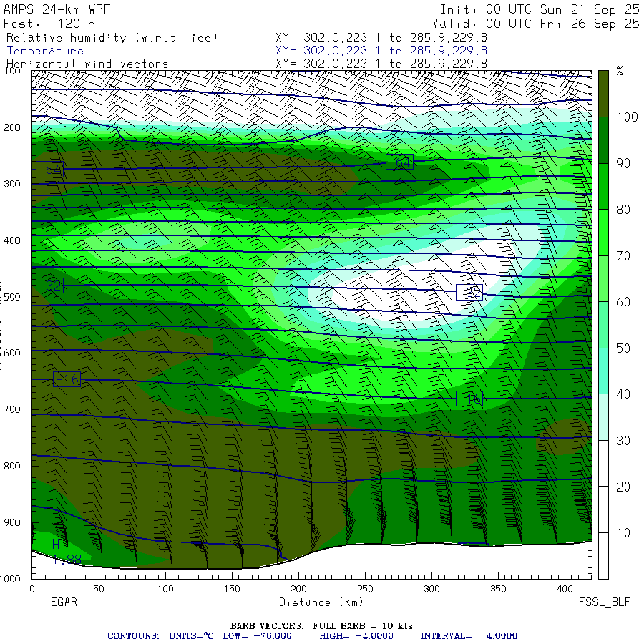644x644 pixels.
Task: Click the distance axis label "150"
Action: tap(232, 589)
